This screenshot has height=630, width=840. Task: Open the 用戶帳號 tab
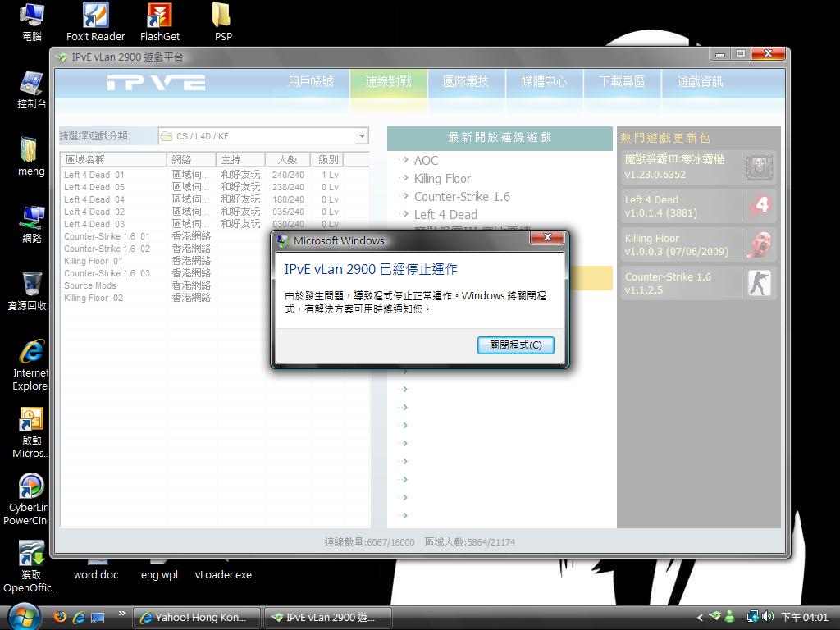[311, 81]
